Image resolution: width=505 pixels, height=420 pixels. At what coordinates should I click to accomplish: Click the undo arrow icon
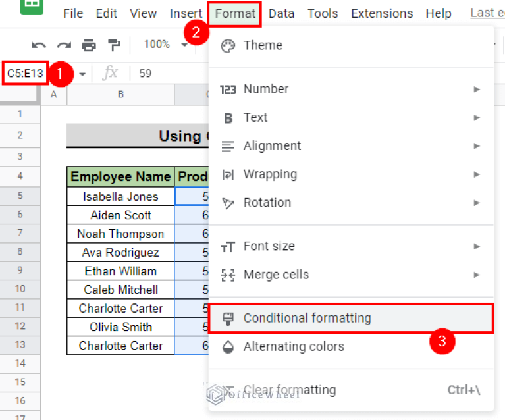click(39, 45)
